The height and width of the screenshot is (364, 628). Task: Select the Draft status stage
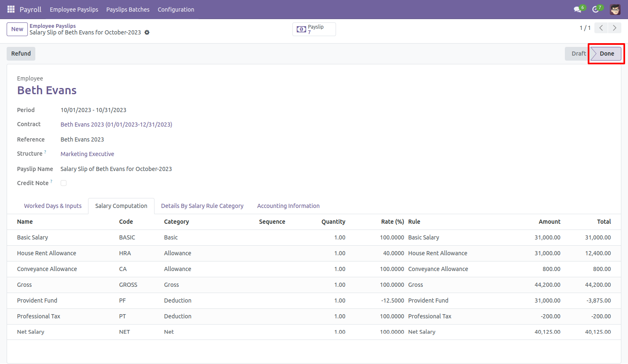578,54
